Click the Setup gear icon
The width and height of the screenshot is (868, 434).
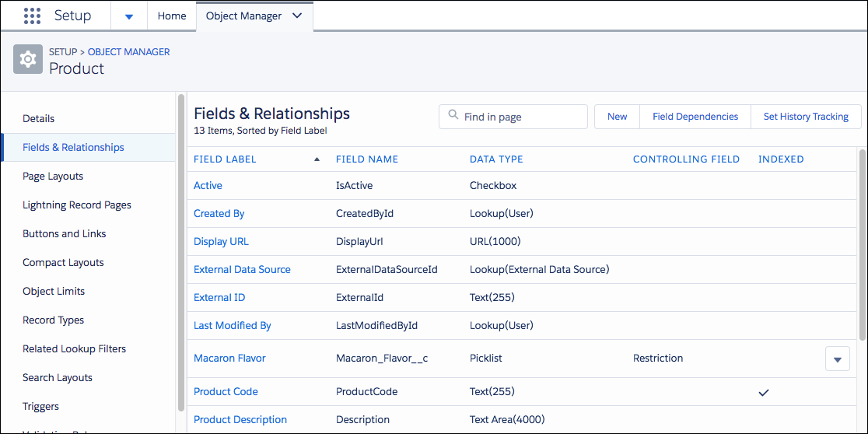click(x=28, y=59)
